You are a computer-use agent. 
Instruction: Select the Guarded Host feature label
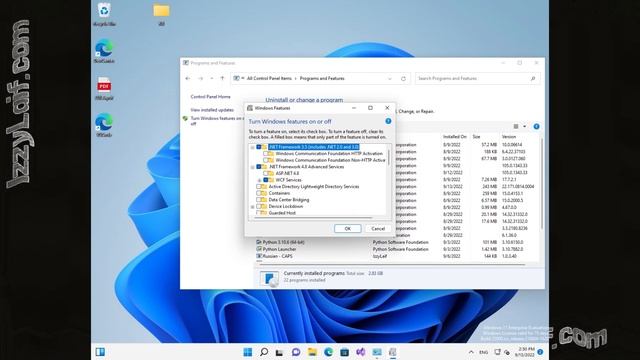pyautogui.click(x=282, y=213)
